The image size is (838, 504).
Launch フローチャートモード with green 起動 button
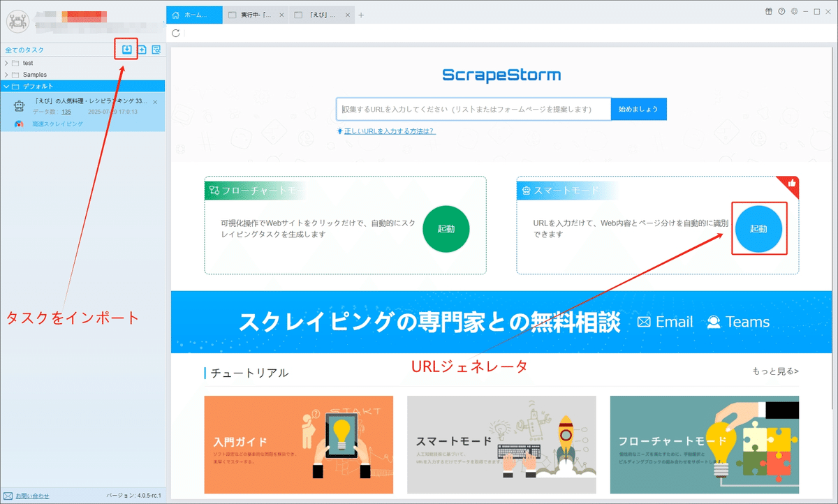pos(446,228)
